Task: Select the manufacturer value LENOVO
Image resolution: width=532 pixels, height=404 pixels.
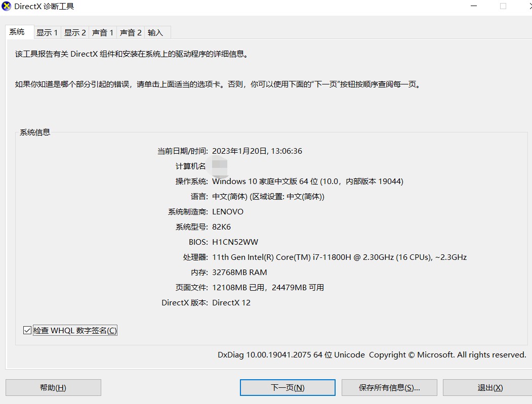Action: pos(228,212)
